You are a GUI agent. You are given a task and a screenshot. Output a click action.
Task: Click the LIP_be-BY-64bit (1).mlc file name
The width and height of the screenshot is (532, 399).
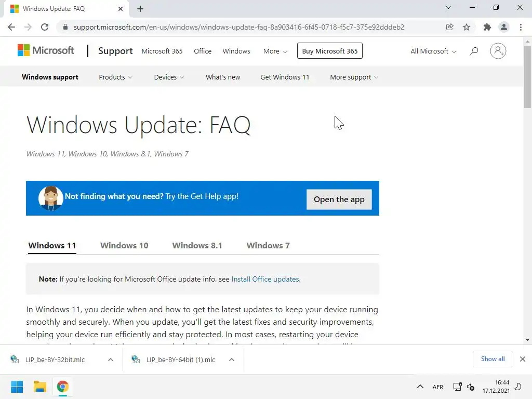pos(181,360)
